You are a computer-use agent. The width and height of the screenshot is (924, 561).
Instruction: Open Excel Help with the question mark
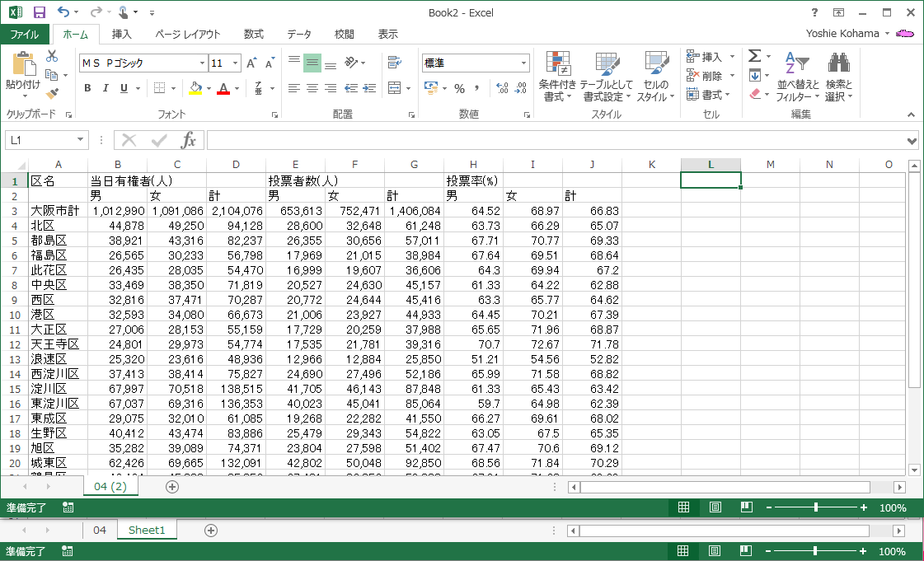click(x=814, y=12)
